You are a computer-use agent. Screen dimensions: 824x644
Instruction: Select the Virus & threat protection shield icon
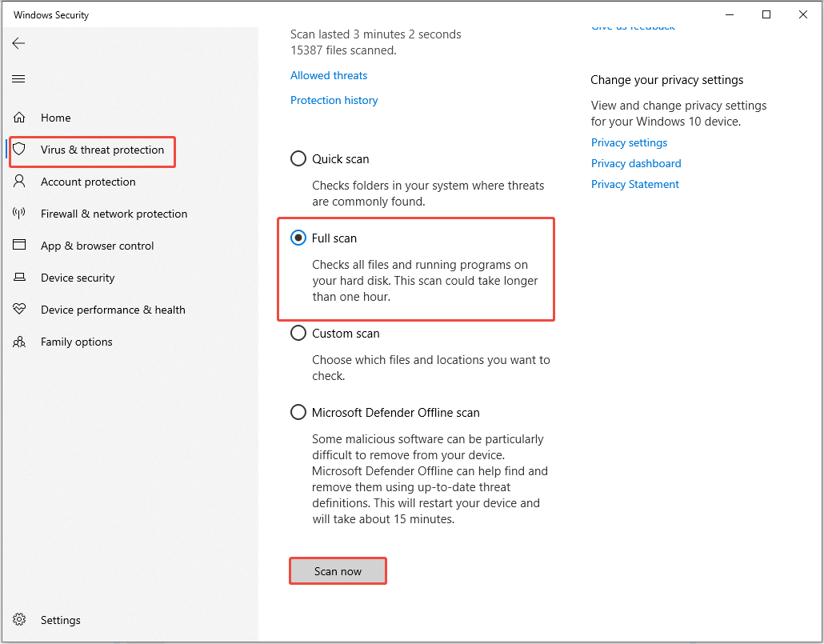pyautogui.click(x=21, y=150)
